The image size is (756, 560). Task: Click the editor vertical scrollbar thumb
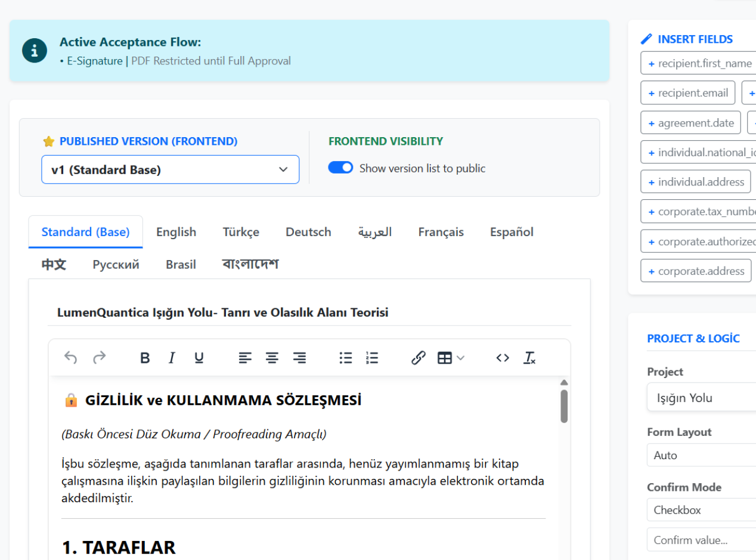[x=564, y=406]
